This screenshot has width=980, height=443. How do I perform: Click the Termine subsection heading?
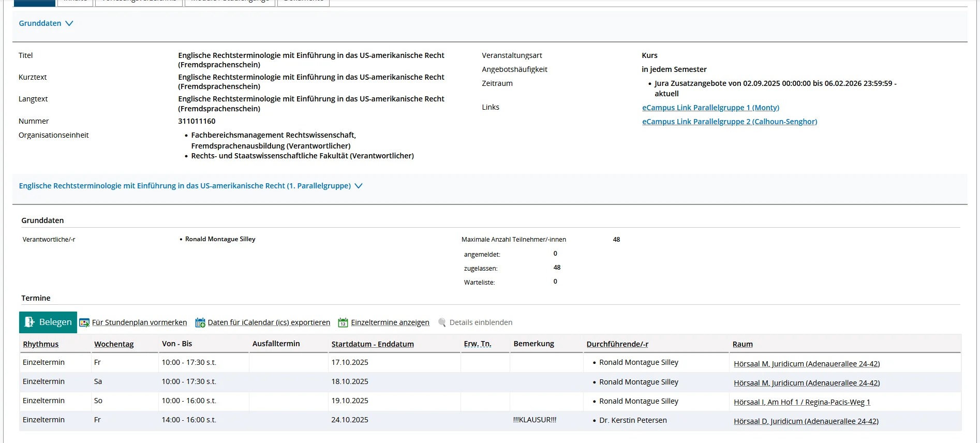click(x=36, y=298)
